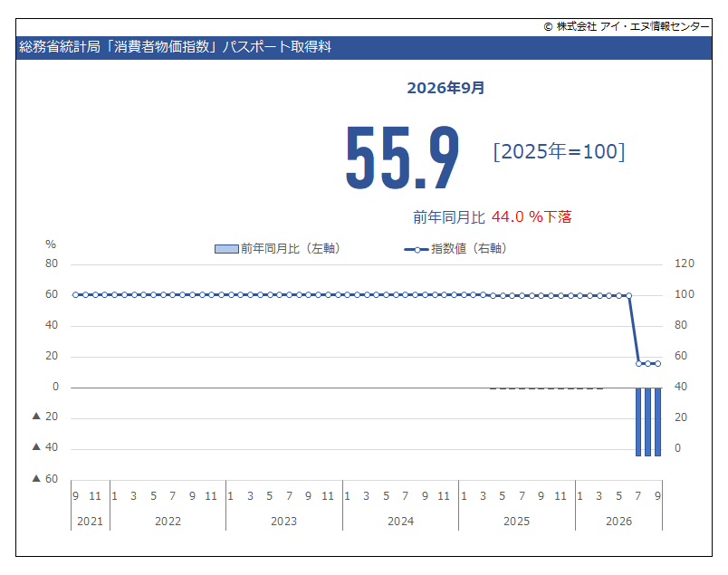Click the middle tall blue bar for August 2026
The width and height of the screenshot is (728, 575).
point(647,422)
